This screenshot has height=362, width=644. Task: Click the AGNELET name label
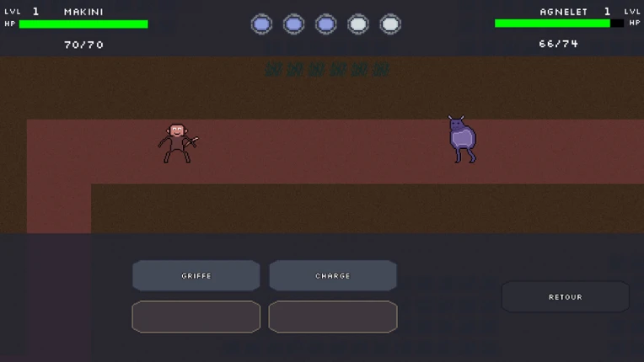(x=563, y=12)
